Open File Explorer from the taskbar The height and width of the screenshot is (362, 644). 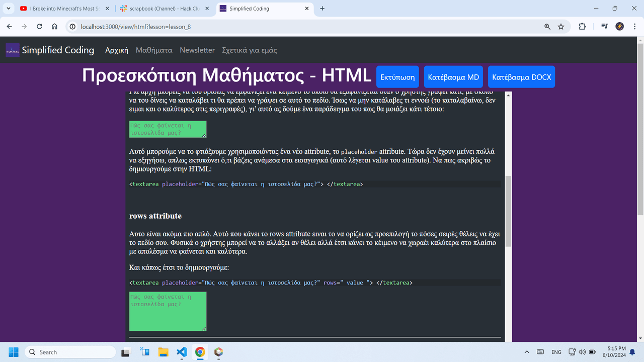point(163,352)
